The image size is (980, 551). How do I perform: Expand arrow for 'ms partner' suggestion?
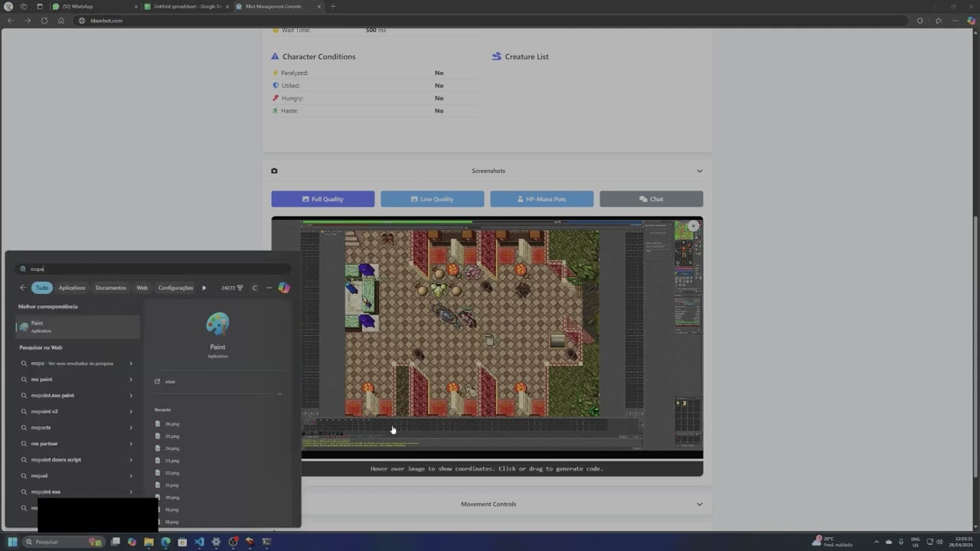pos(131,444)
